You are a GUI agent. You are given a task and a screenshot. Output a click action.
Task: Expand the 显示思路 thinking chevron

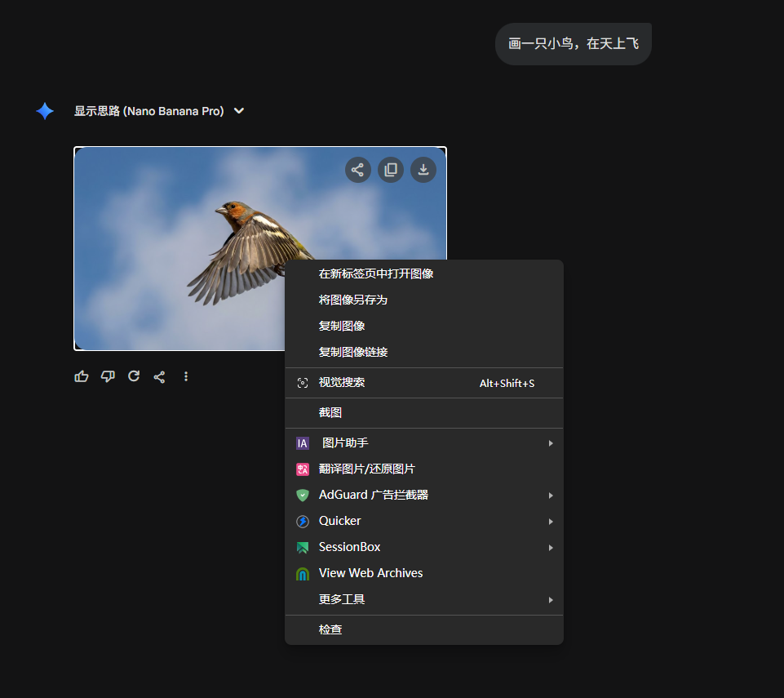239,111
